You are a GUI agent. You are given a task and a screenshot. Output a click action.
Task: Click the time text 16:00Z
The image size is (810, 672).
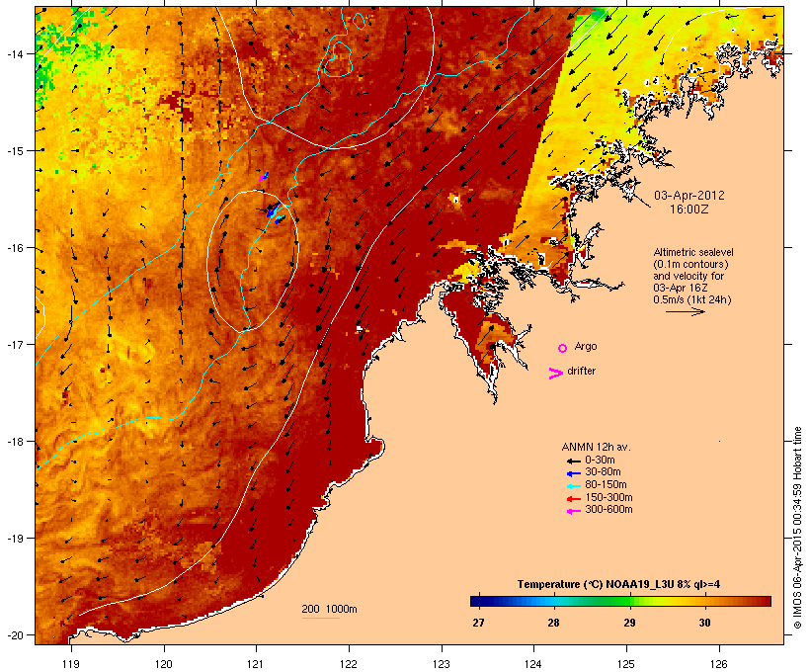pyautogui.click(x=689, y=210)
